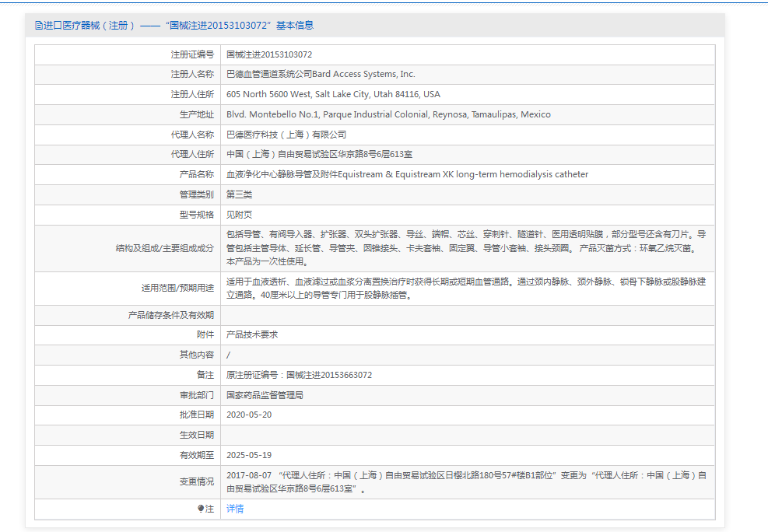Select the 结构及组成/主要组成成分 label

pos(165,249)
